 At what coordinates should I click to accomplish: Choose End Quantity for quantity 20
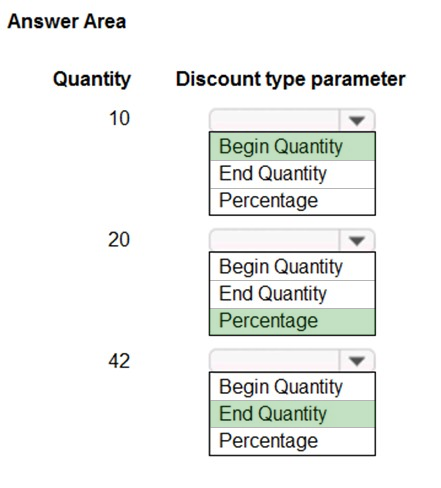[x=292, y=294]
